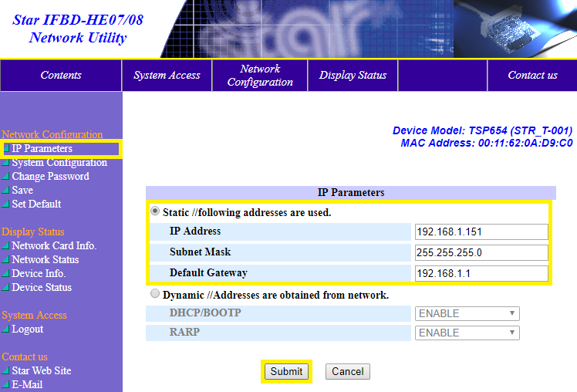The width and height of the screenshot is (577, 392).
Task: Focus the Default Gateway field 192.168.1.1
Action: coord(481,273)
